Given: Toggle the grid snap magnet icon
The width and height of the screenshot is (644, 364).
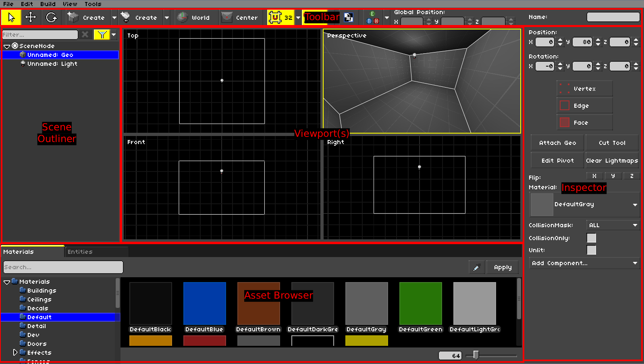Looking at the screenshot, I should point(275,17).
